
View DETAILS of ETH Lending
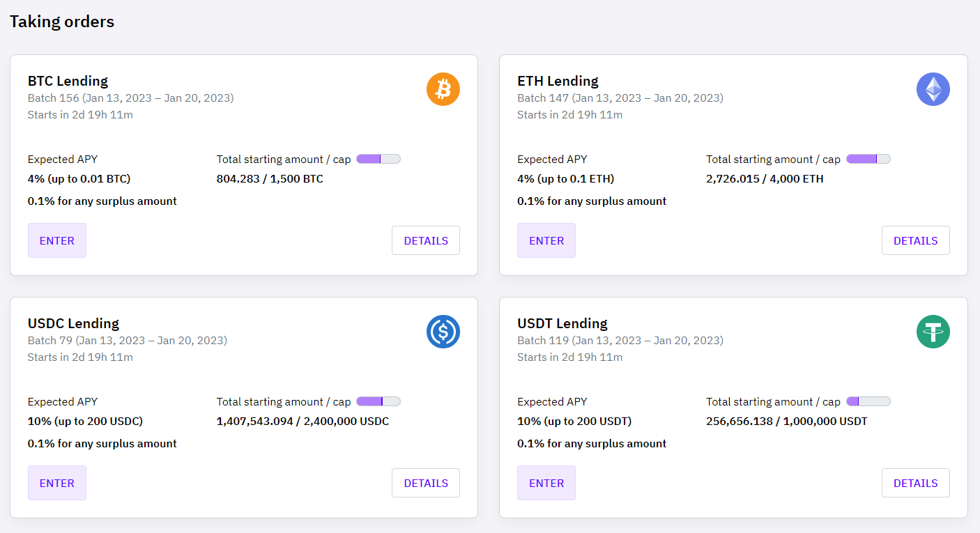click(x=915, y=240)
